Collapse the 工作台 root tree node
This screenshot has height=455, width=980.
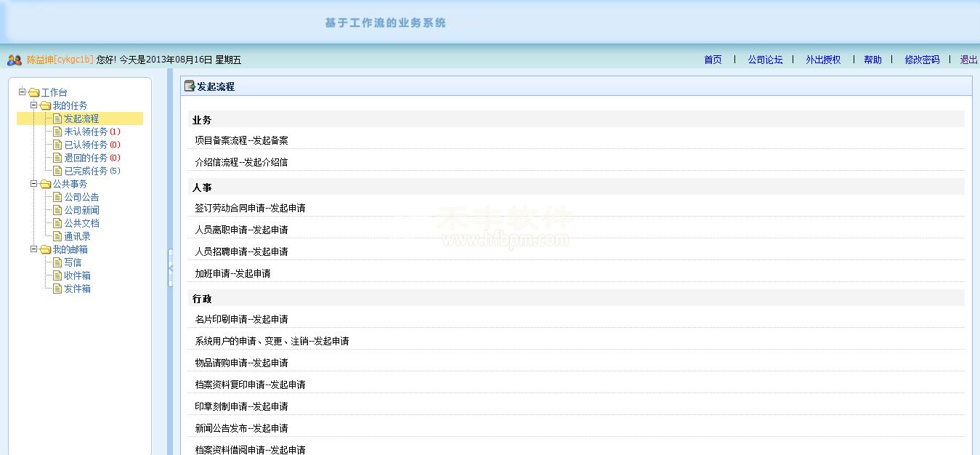pos(23,92)
